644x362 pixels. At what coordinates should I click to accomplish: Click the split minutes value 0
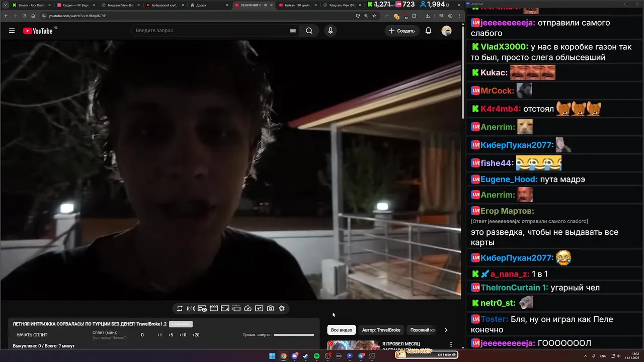[142, 335]
